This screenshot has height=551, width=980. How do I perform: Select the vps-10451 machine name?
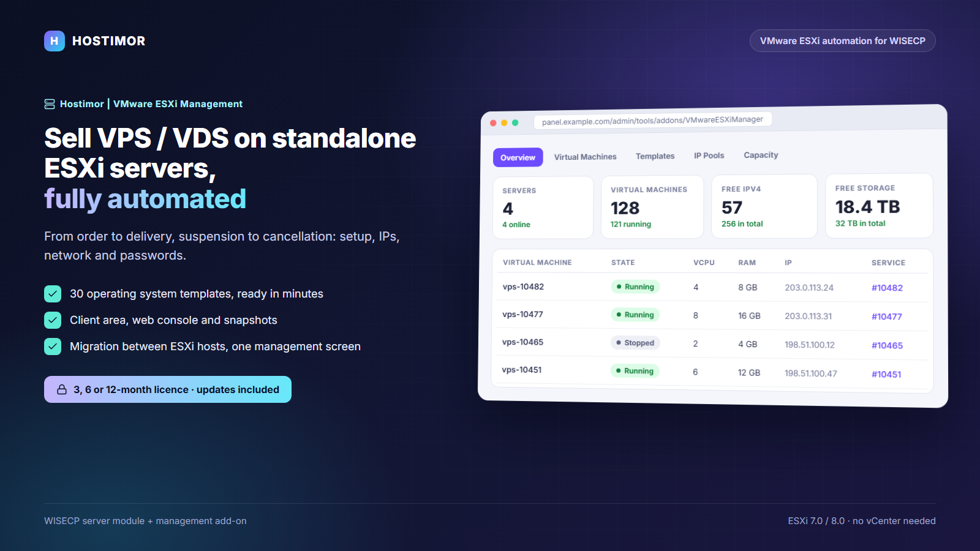click(521, 370)
